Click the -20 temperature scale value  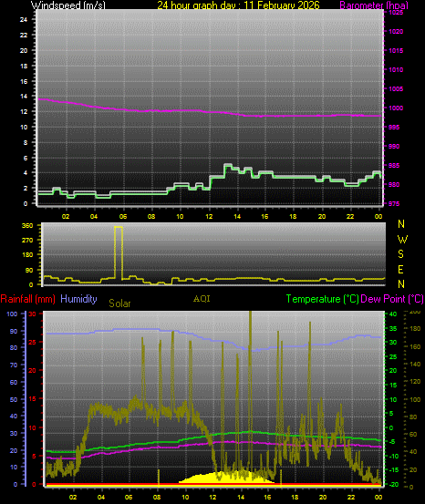pos(394,484)
